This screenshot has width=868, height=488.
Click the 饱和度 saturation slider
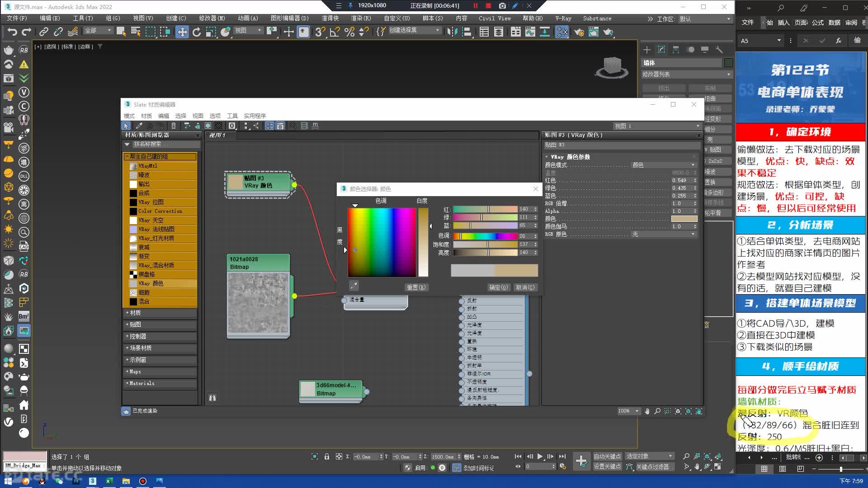tap(485, 244)
